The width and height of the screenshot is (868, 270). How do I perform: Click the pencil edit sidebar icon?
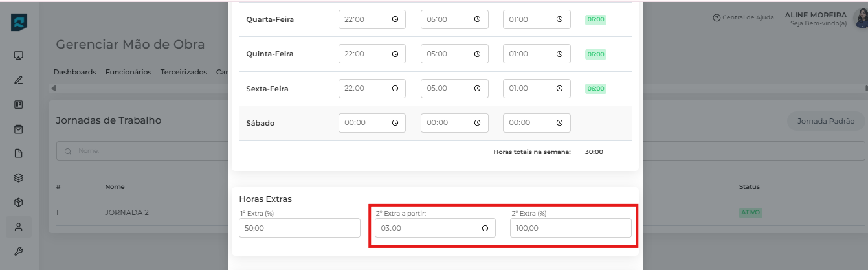19,80
